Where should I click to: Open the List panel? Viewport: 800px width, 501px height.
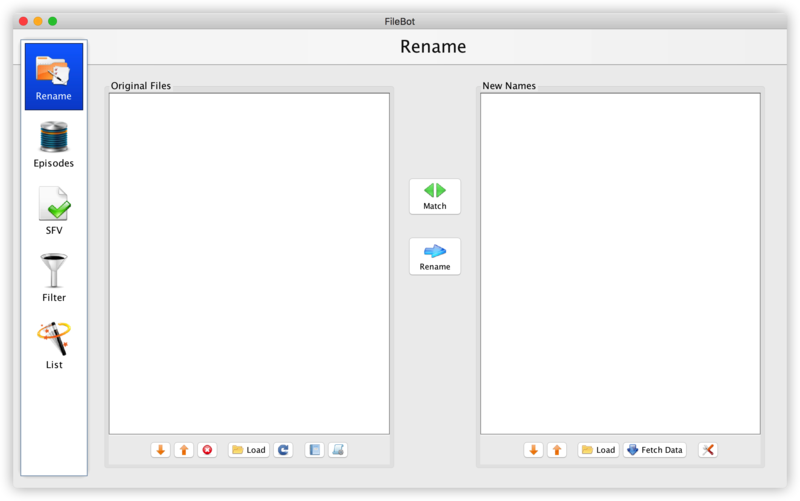pyautogui.click(x=54, y=345)
